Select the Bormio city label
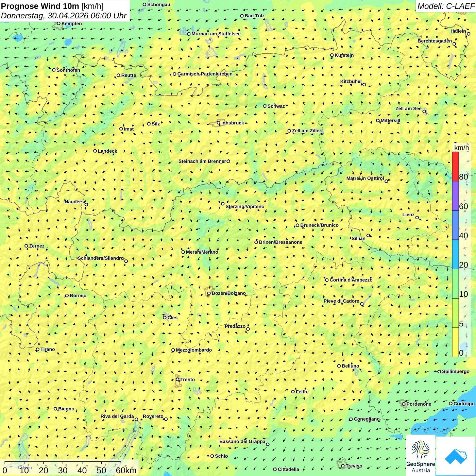 click(x=78, y=296)
